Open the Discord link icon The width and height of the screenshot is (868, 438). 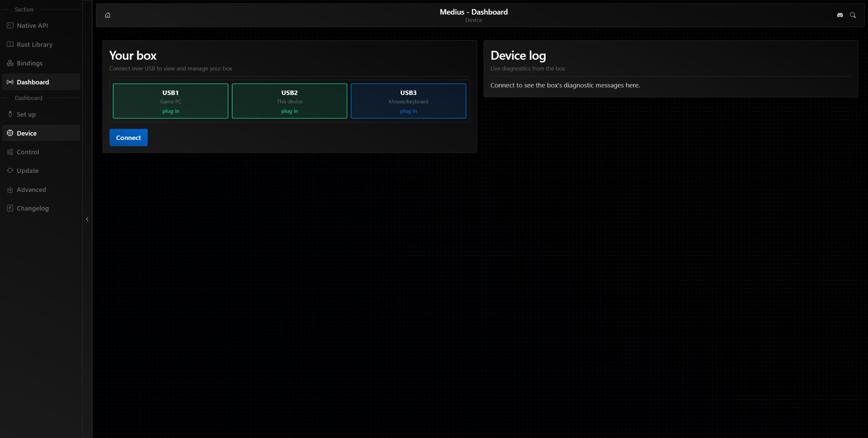point(840,15)
